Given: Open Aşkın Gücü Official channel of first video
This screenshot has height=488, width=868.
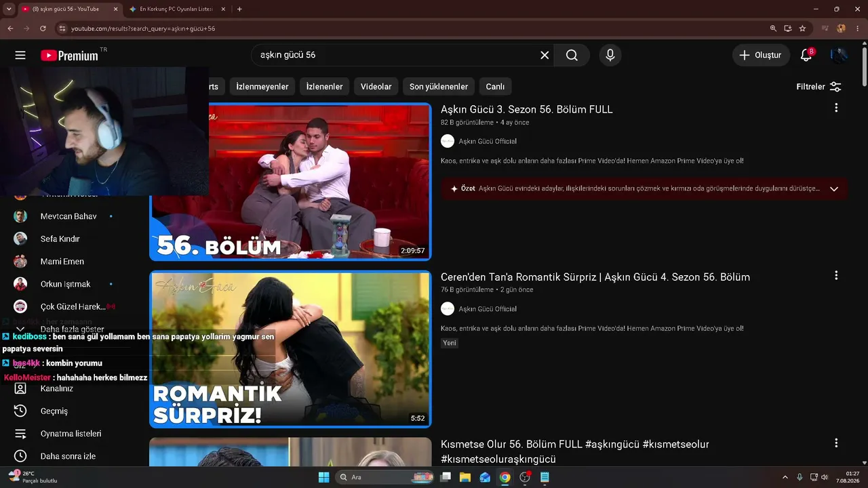Looking at the screenshot, I should click(488, 141).
